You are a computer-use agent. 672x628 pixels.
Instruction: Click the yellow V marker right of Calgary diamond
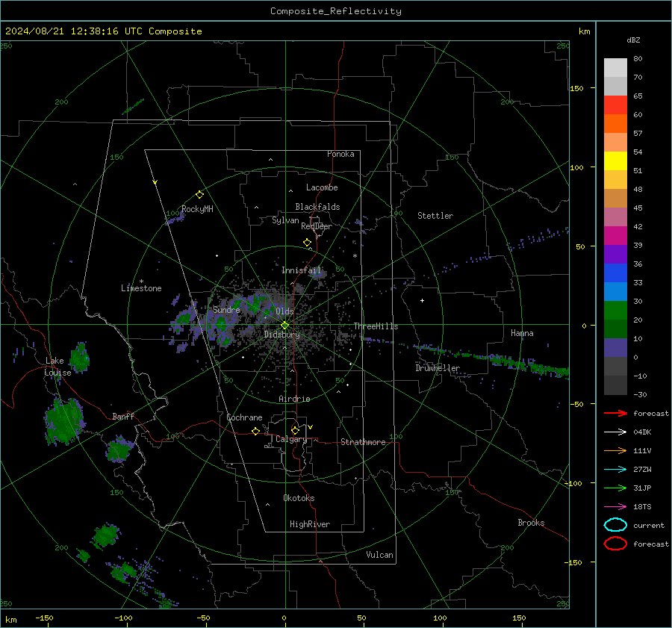pos(311,427)
